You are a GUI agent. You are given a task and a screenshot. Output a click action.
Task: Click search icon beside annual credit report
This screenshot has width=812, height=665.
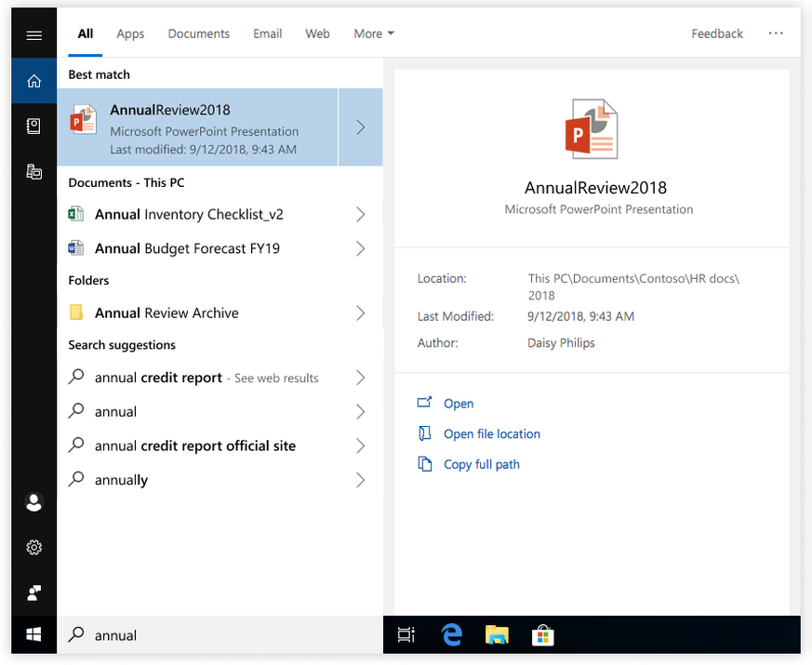tap(76, 377)
